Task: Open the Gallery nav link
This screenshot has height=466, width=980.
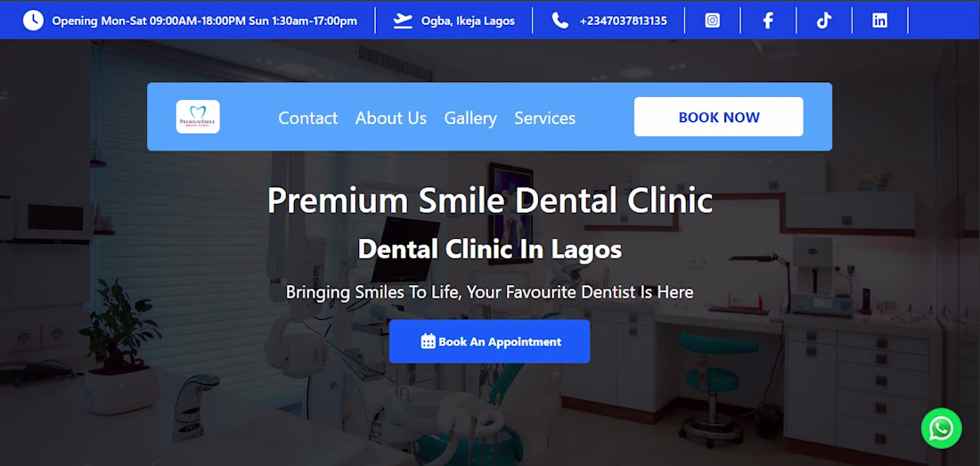Action: [x=470, y=119]
